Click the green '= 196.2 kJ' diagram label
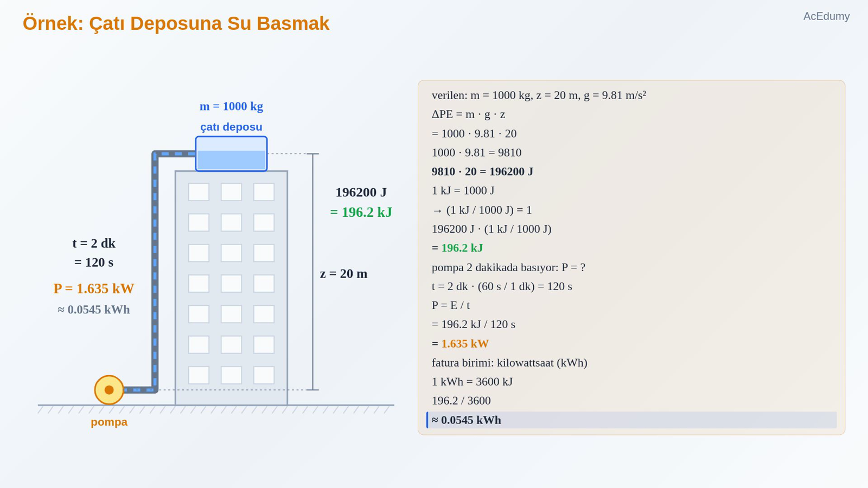 [x=361, y=213]
